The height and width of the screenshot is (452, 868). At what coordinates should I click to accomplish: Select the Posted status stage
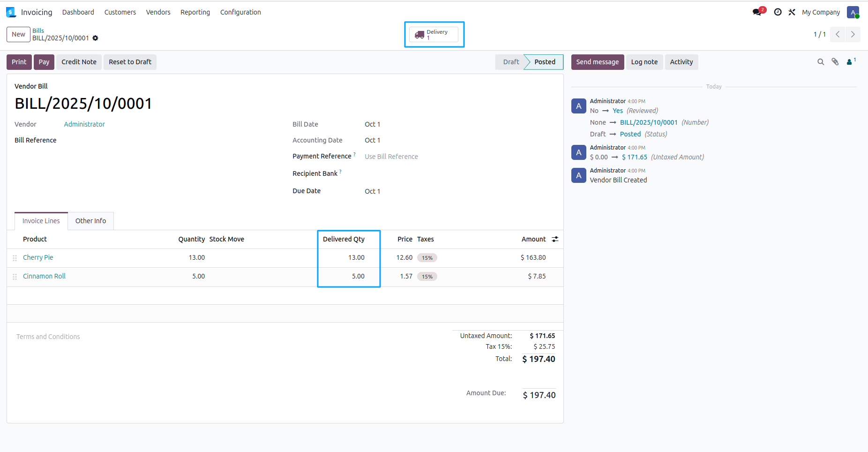(545, 62)
